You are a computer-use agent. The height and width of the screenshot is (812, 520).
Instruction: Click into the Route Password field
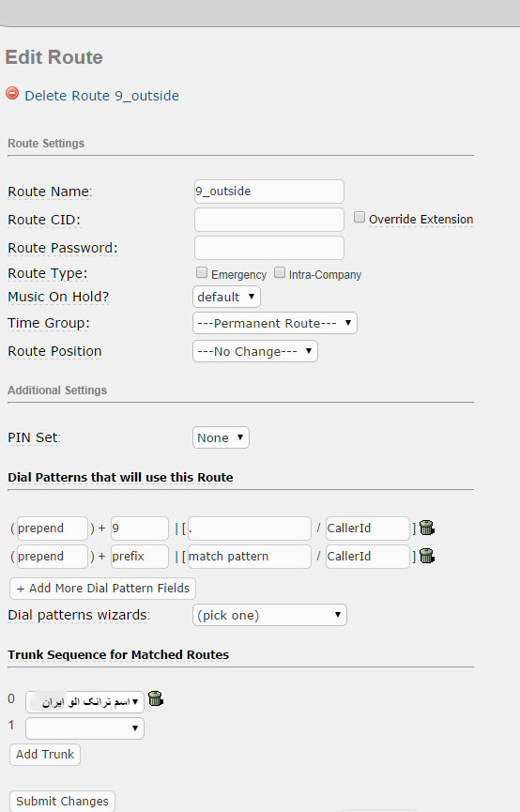(269, 248)
